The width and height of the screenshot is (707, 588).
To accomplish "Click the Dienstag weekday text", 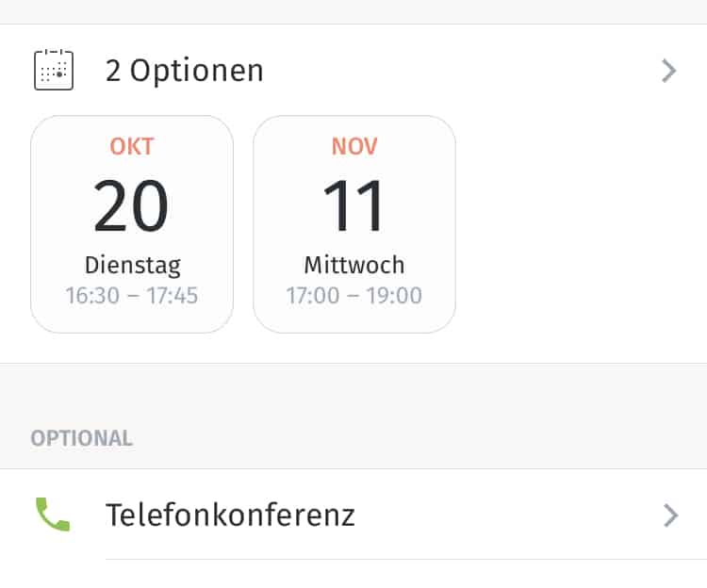I will pyautogui.click(x=132, y=264).
